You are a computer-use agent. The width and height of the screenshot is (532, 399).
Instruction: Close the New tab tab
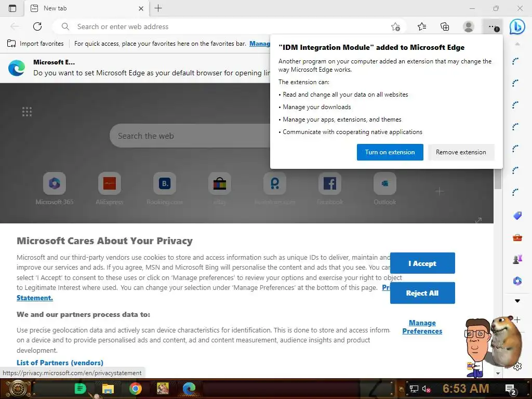coord(141,8)
